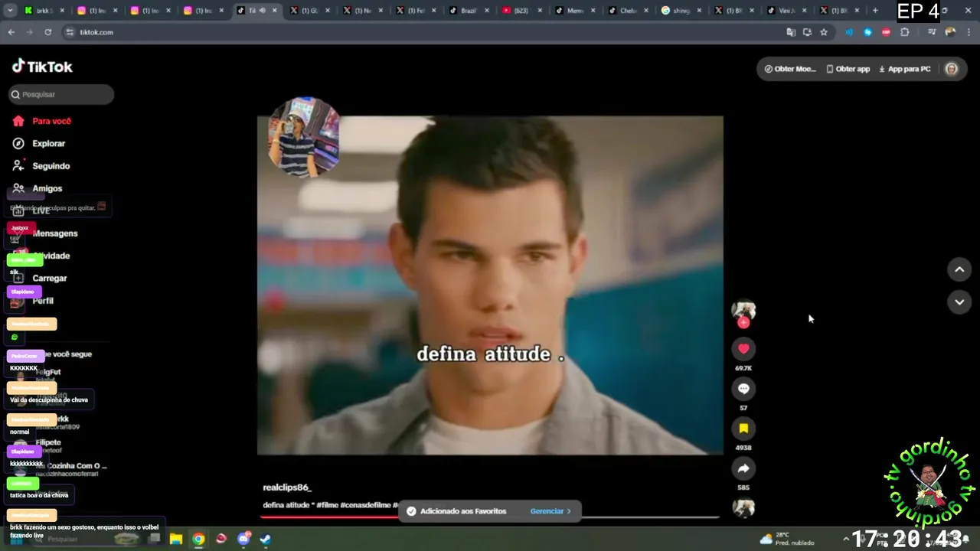Close the active TikTok tab

(274, 11)
